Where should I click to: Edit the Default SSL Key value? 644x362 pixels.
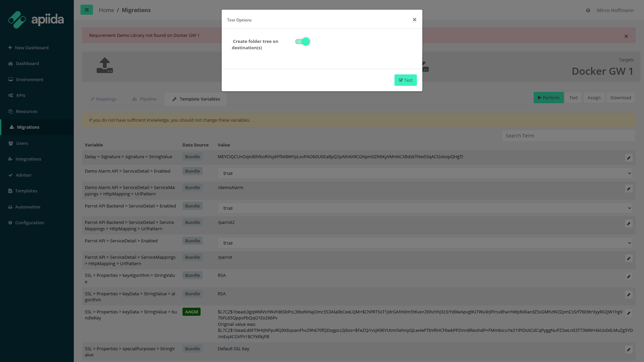pos(629,350)
